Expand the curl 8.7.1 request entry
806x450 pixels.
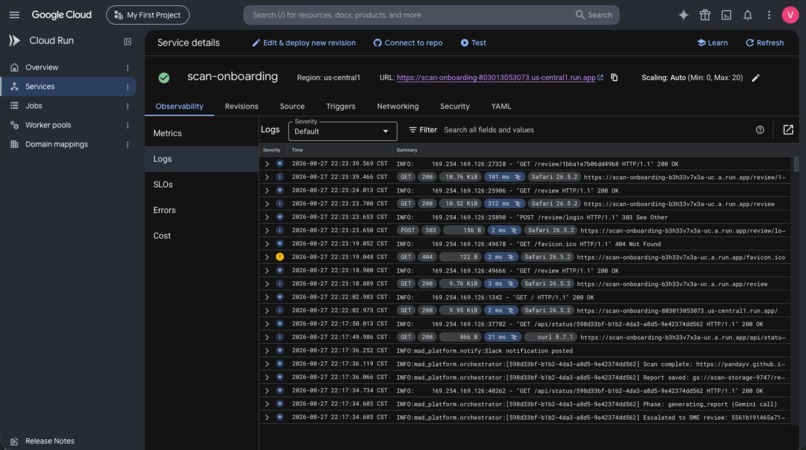click(x=267, y=337)
